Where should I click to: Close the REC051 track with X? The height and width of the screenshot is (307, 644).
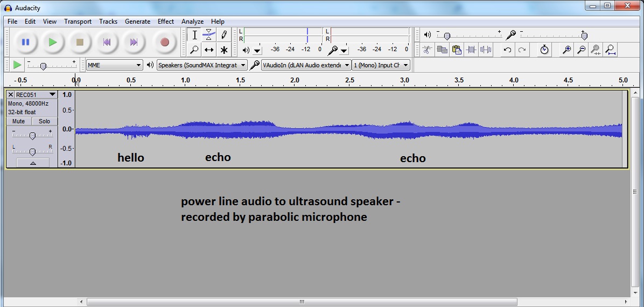[11, 95]
